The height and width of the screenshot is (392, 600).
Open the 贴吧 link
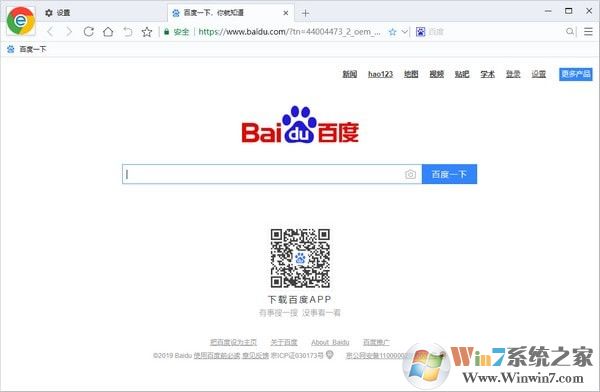point(462,74)
